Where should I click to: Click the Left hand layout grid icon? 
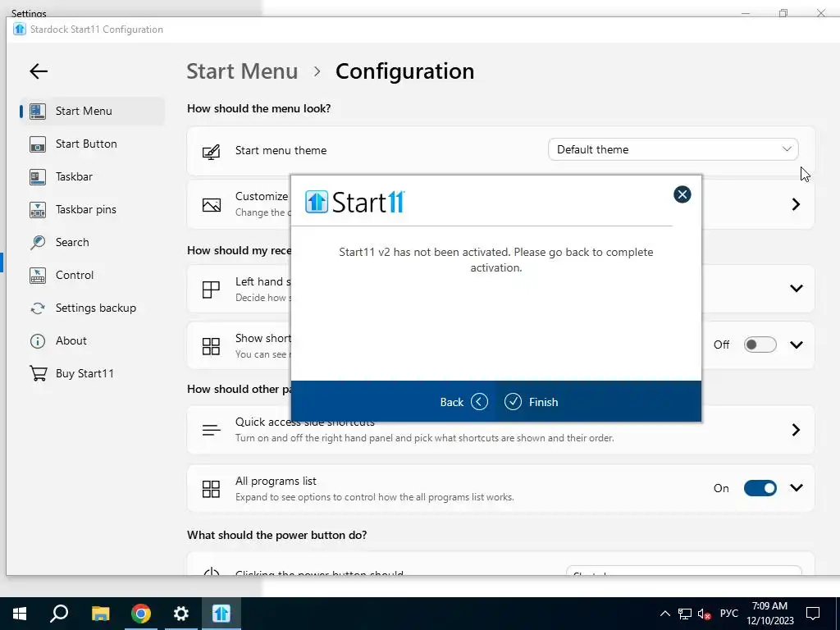tap(211, 290)
